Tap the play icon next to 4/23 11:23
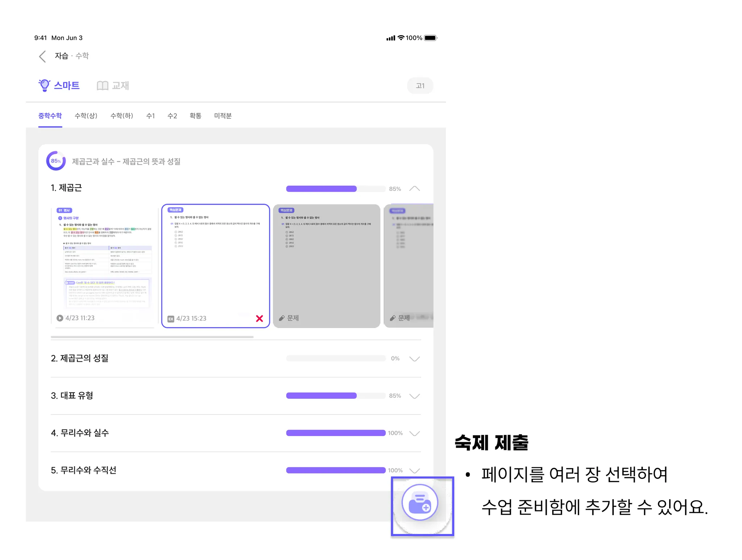 (x=60, y=318)
